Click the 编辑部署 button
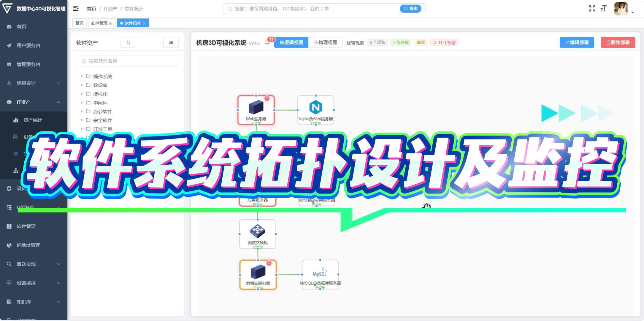 tap(577, 43)
